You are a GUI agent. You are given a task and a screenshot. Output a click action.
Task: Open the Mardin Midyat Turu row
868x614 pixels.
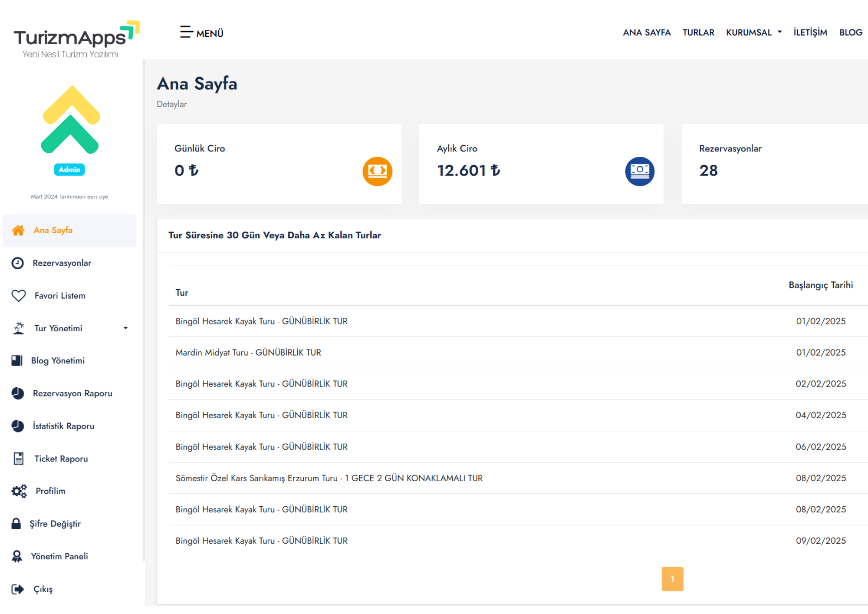[x=248, y=353]
